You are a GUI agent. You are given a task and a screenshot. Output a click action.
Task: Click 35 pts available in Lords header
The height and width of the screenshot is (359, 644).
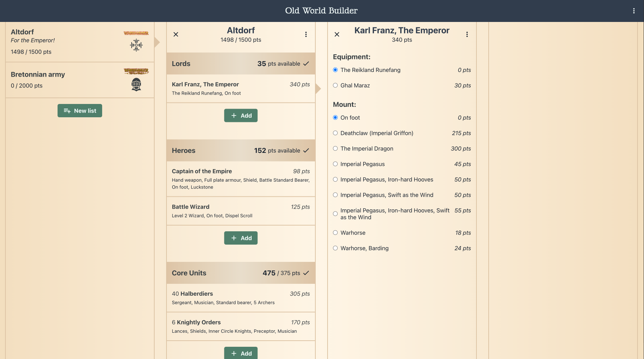coord(279,64)
